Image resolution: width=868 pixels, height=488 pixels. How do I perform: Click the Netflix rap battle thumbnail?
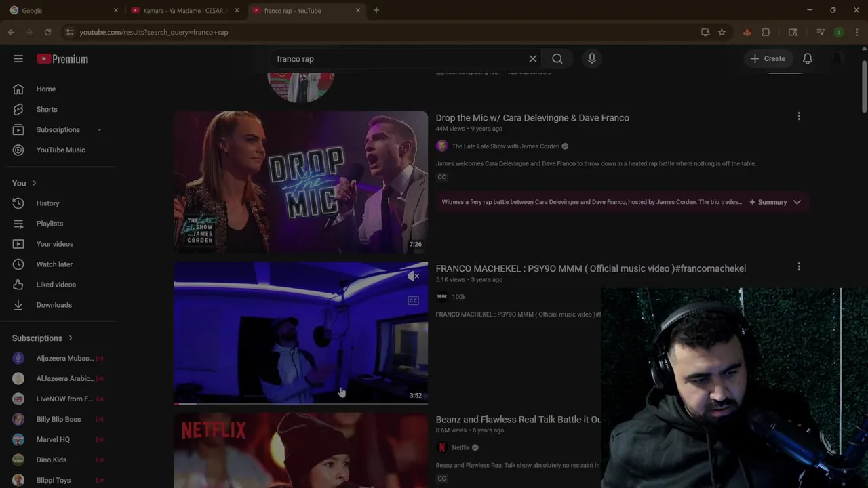pyautogui.click(x=300, y=451)
